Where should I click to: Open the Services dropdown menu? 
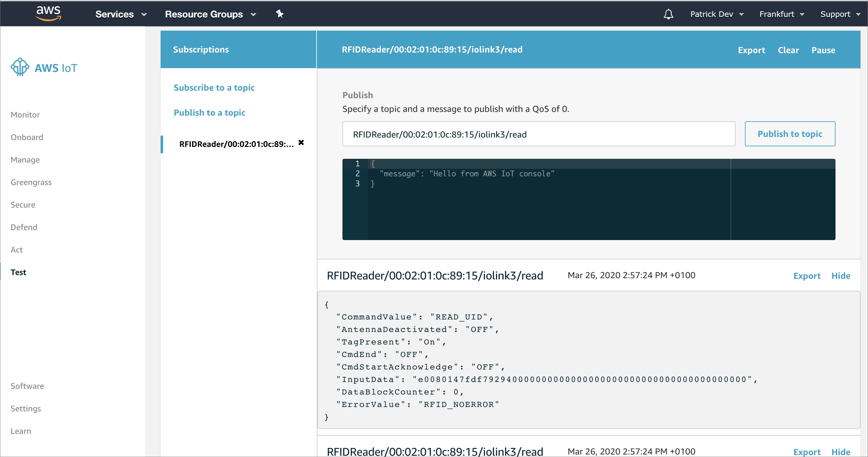coord(121,14)
